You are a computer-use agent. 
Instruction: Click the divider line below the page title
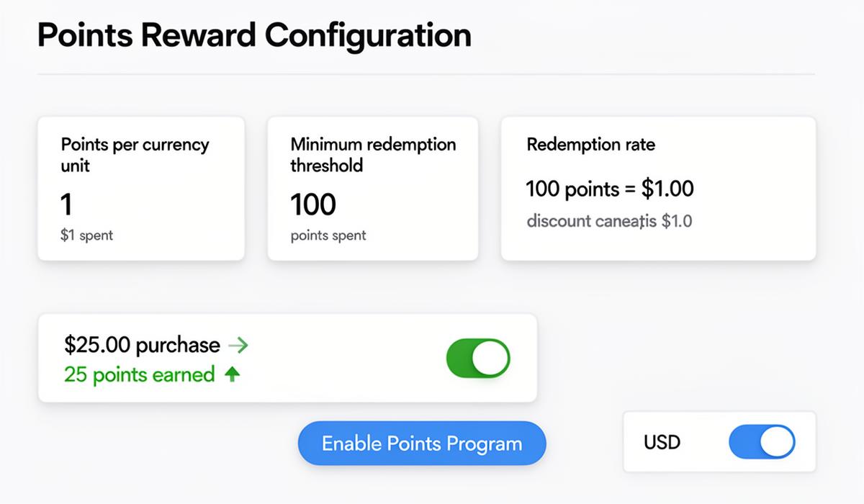[x=426, y=74]
